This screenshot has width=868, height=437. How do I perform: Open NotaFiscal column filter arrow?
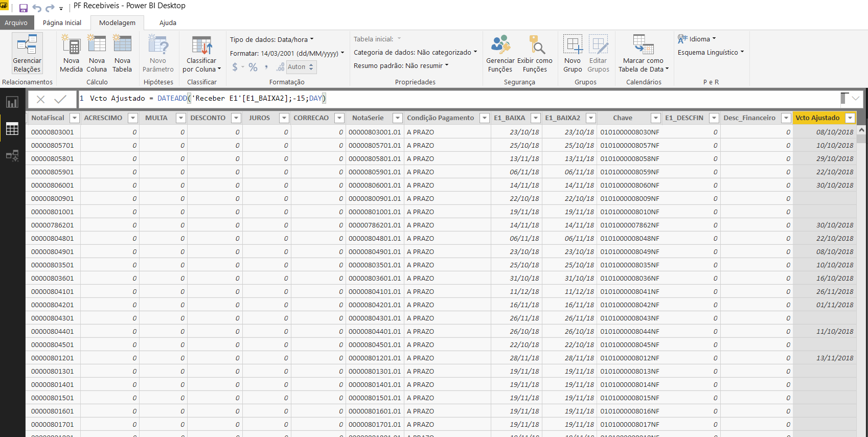(x=75, y=118)
